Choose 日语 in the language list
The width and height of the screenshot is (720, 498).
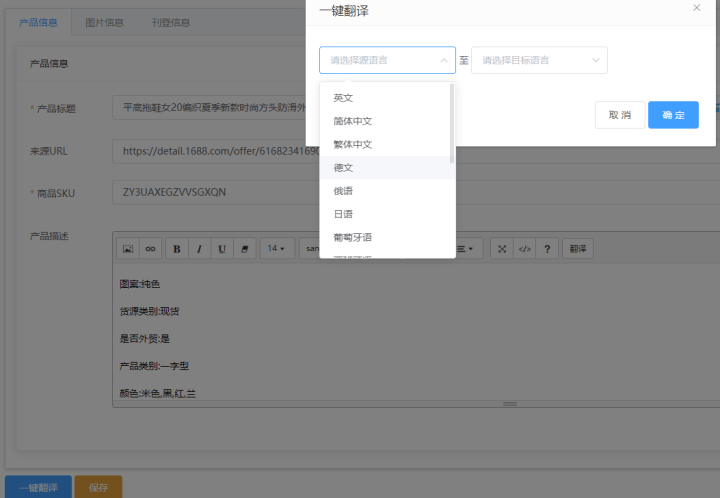[344, 214]
